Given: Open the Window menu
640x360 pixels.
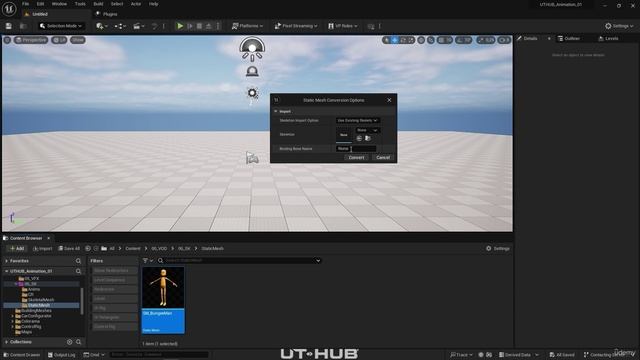Looking at the screenshot, I should 59,4.
